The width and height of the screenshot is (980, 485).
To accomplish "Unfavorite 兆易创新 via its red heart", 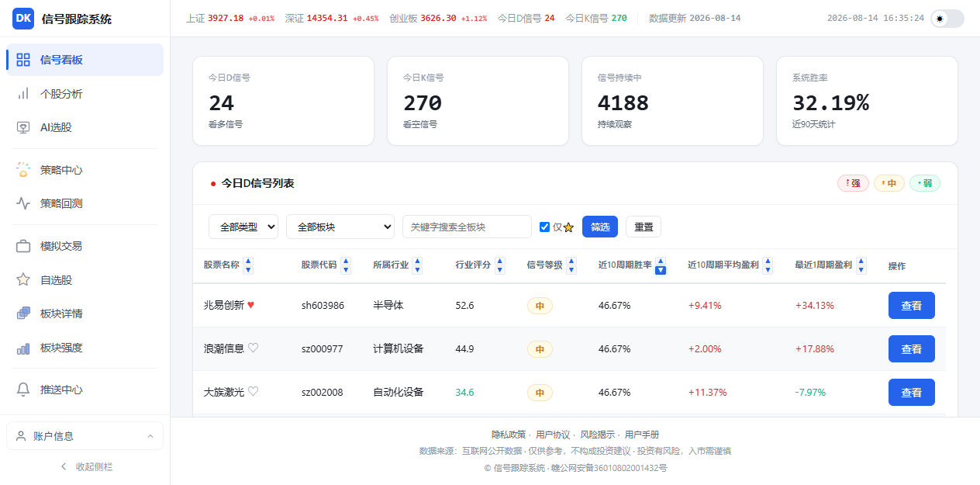I will pos(250,305).
